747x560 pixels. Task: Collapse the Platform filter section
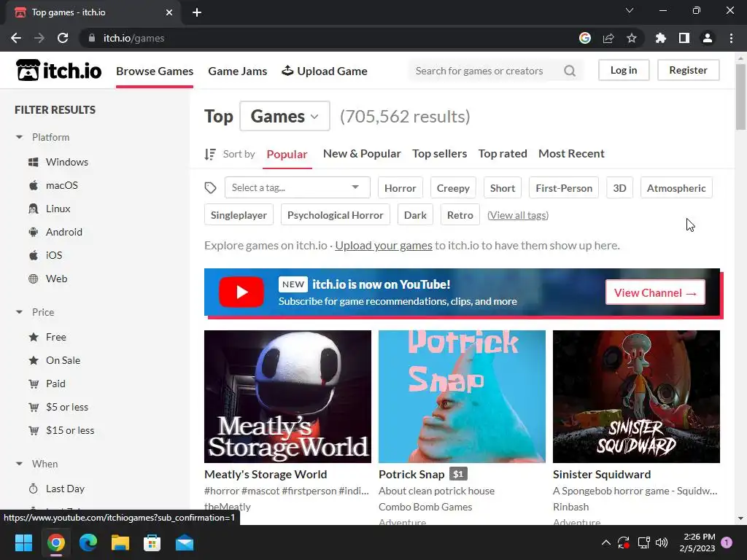[x=19, y=137]
